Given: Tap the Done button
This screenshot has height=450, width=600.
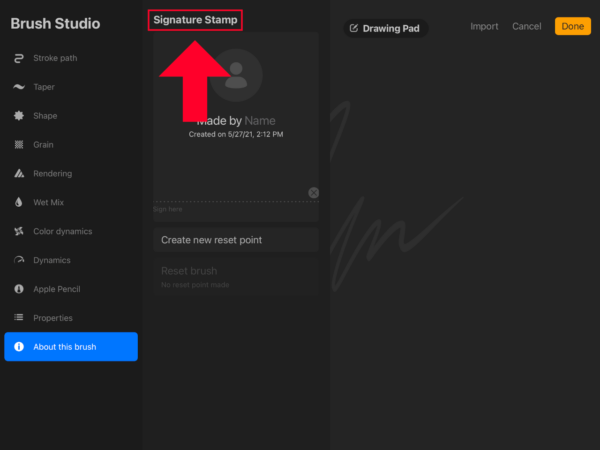Looking at the screenshot, I should click(x=573, y=26).
